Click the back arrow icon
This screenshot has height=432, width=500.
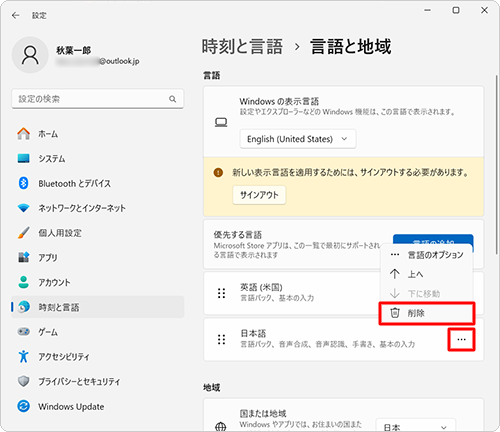(x=15, y=15)
